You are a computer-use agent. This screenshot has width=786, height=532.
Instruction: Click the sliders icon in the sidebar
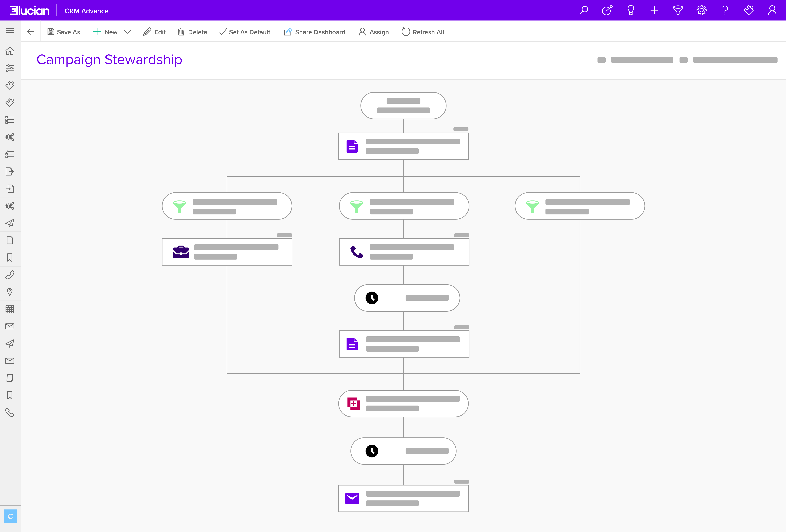click(x=10, y=68)
